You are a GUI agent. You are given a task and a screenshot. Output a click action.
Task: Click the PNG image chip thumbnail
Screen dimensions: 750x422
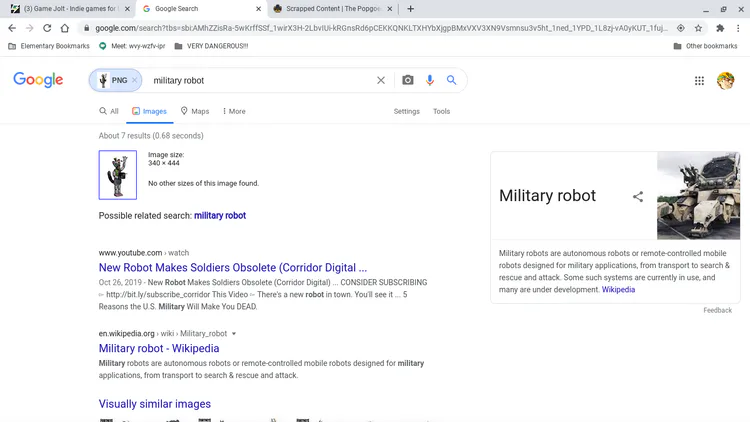click(103, 80)
